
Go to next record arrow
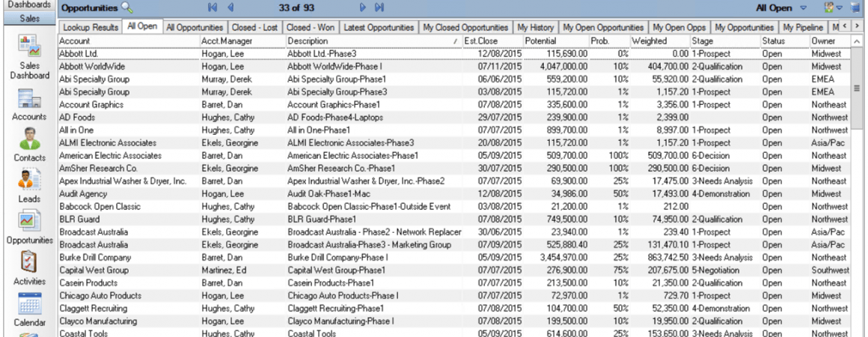pos(363,7)
